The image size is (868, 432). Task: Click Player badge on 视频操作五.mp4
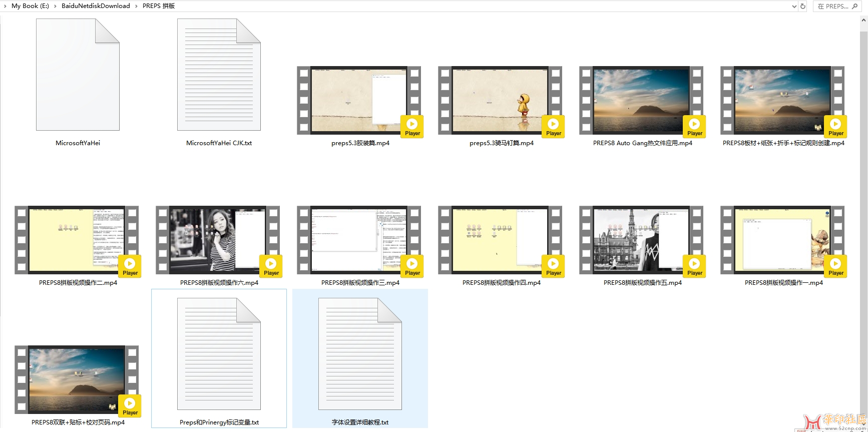point(694,266)
